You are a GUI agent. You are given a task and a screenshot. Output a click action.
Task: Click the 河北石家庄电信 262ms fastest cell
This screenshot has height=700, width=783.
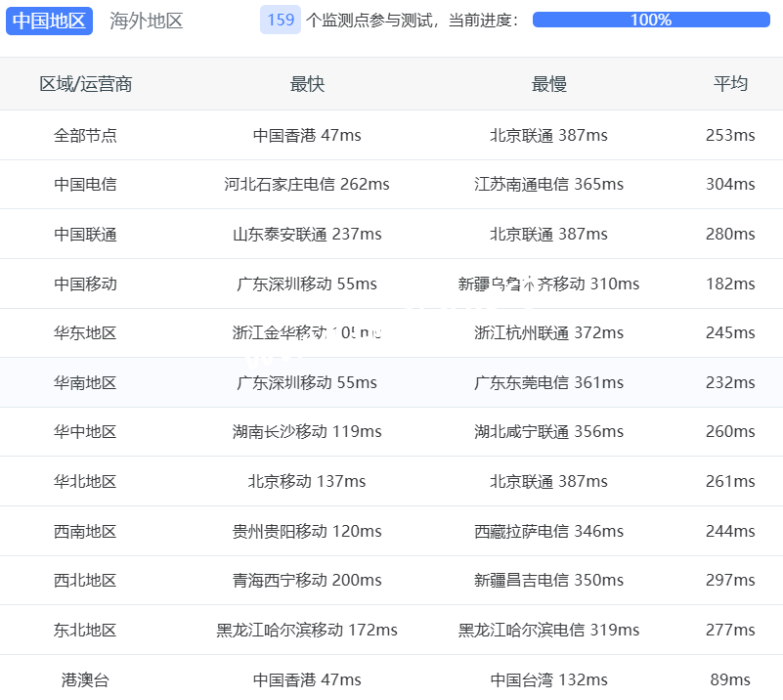pyautogui.click(x=307, y=184)
